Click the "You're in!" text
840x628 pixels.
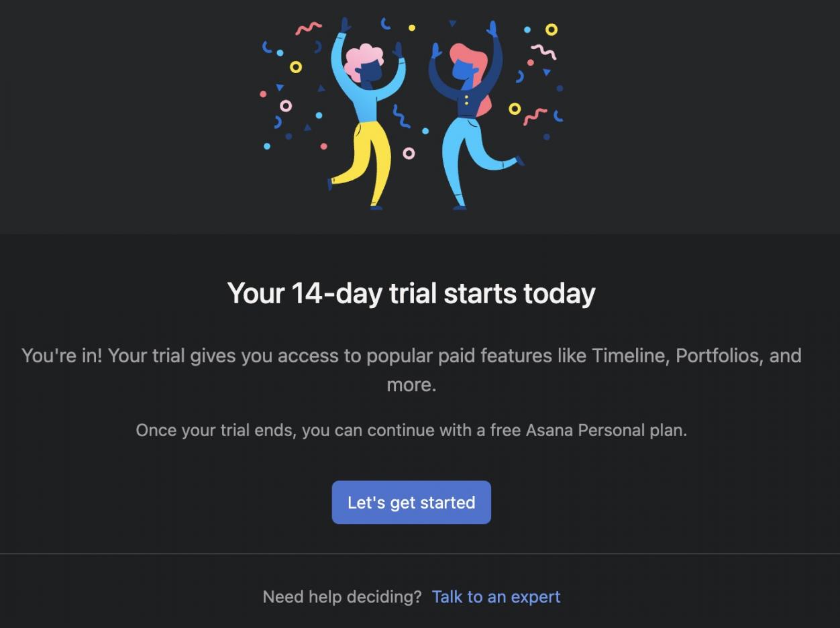[x=62, y=355]
